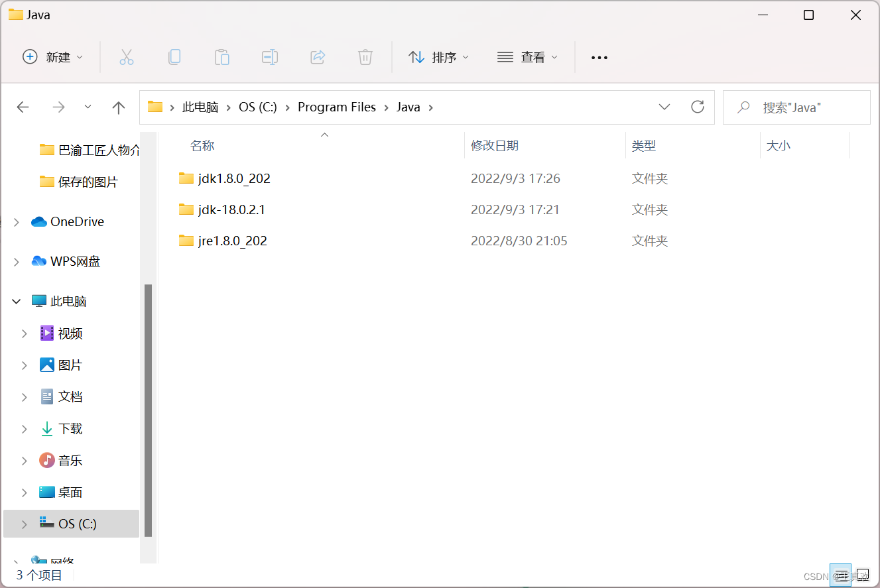Click the Copy icon in toolbar

(x=174, y=58)
